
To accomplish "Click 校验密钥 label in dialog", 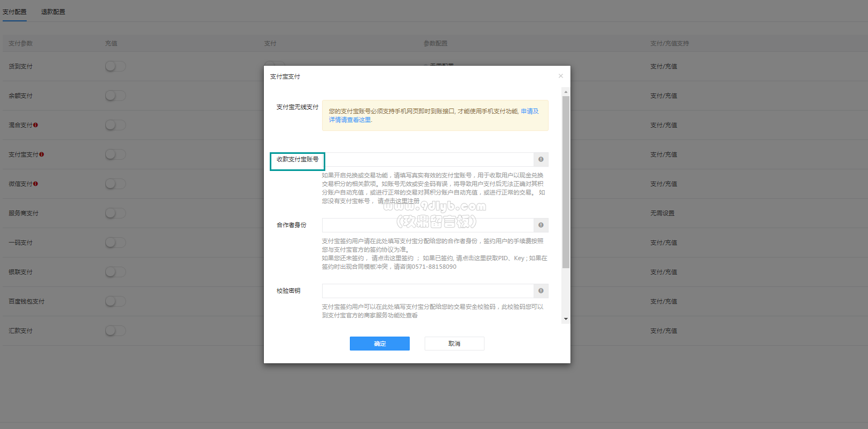I will point(288,291).
